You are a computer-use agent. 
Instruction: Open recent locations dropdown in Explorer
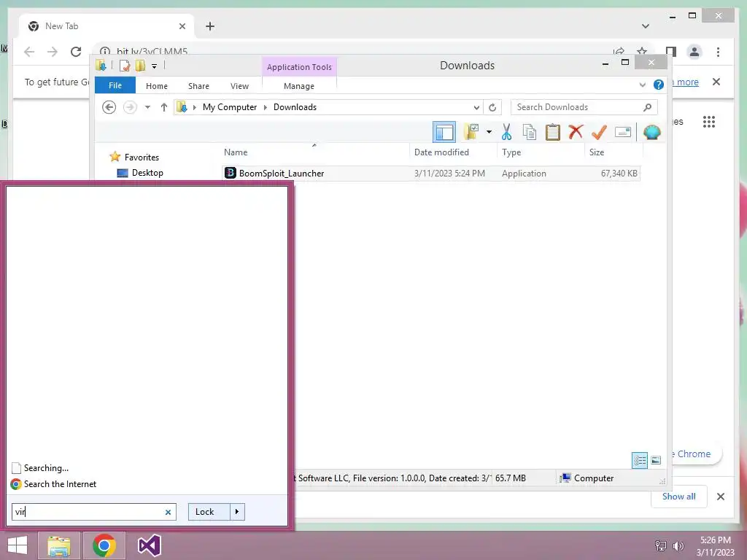pyautogui.click(x=147, y=107)
